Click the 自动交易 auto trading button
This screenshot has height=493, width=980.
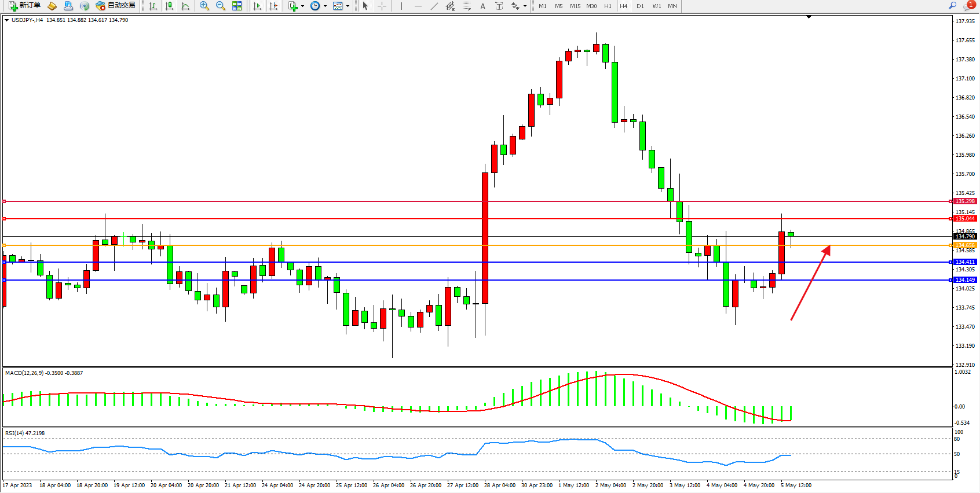click(x=116, y=6)
